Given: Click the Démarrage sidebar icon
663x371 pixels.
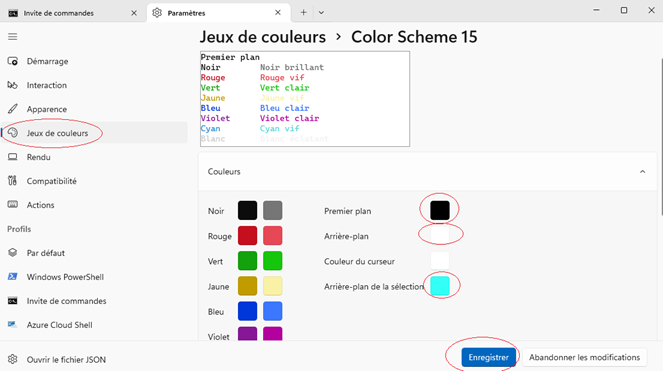Looking at the screenshot, I should [13, 61].
